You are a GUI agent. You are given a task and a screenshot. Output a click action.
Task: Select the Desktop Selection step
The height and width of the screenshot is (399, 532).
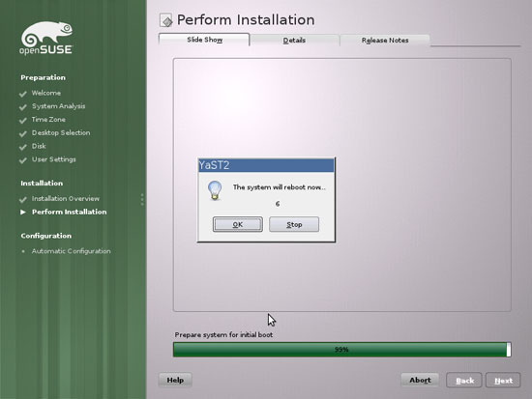[61, 132]
